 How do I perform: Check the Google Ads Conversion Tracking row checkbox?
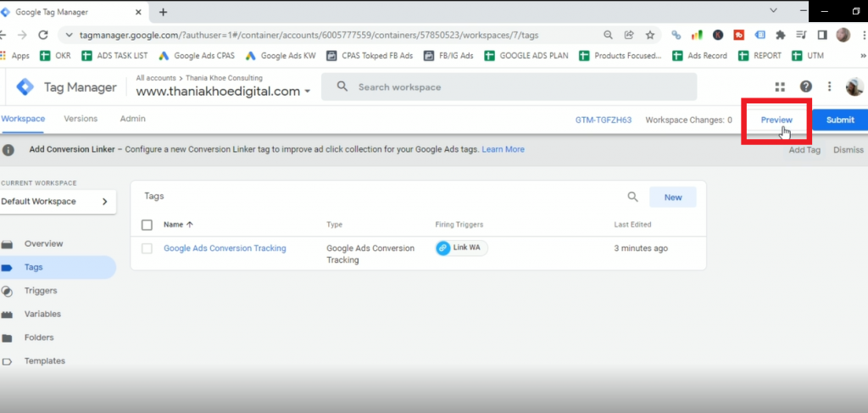coord(147,248)
